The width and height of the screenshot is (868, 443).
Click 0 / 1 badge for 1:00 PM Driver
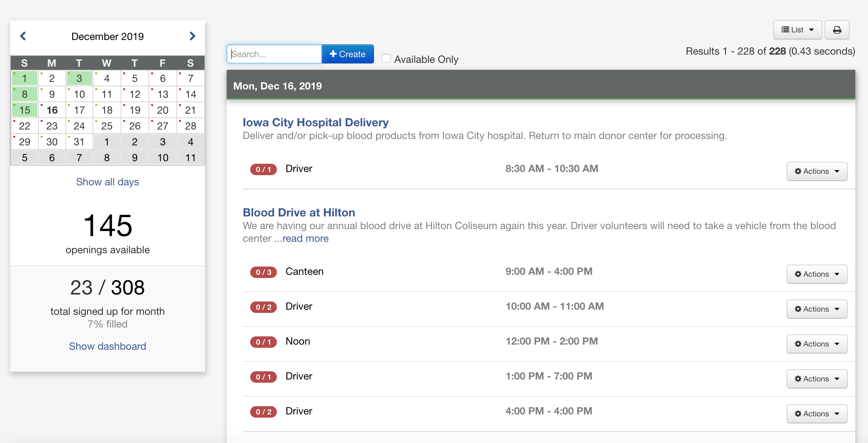(263, 377)
